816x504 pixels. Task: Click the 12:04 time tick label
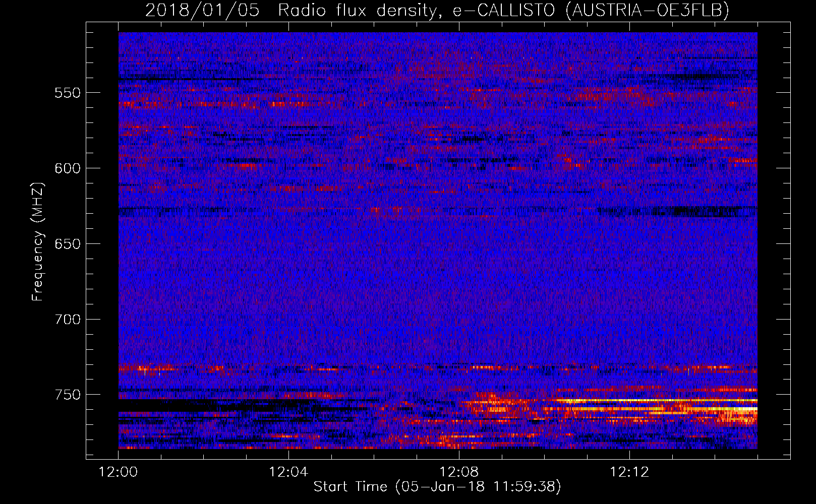tap(288, 472)
